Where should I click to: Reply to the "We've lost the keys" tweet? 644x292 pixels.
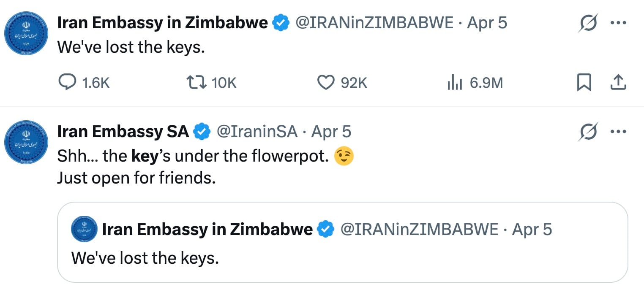coord(67,83)
